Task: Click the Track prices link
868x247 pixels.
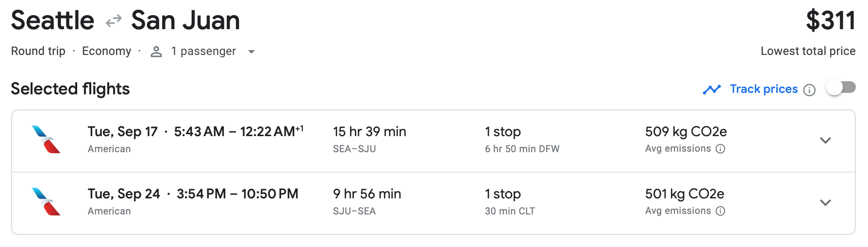Action: (764, 89)
